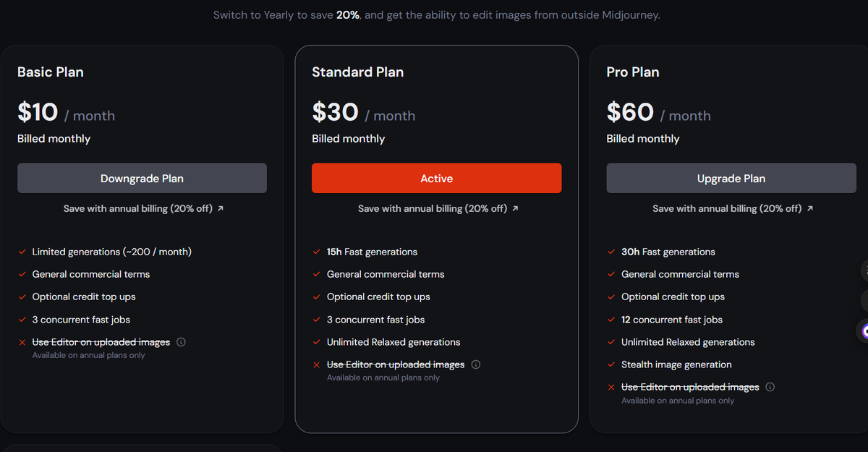
Task: Open the info tooltip on Standard Plan's Editor line
Action: [476, 364]
